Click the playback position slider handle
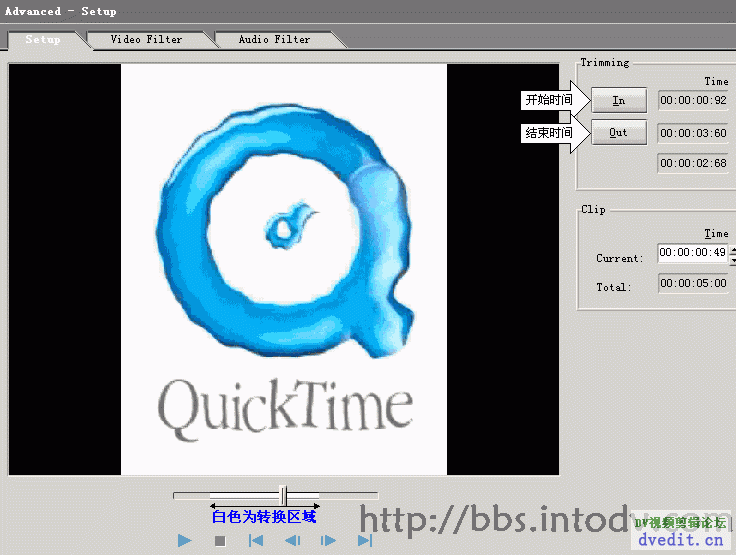736x555 pixels. tap(283, 495)
